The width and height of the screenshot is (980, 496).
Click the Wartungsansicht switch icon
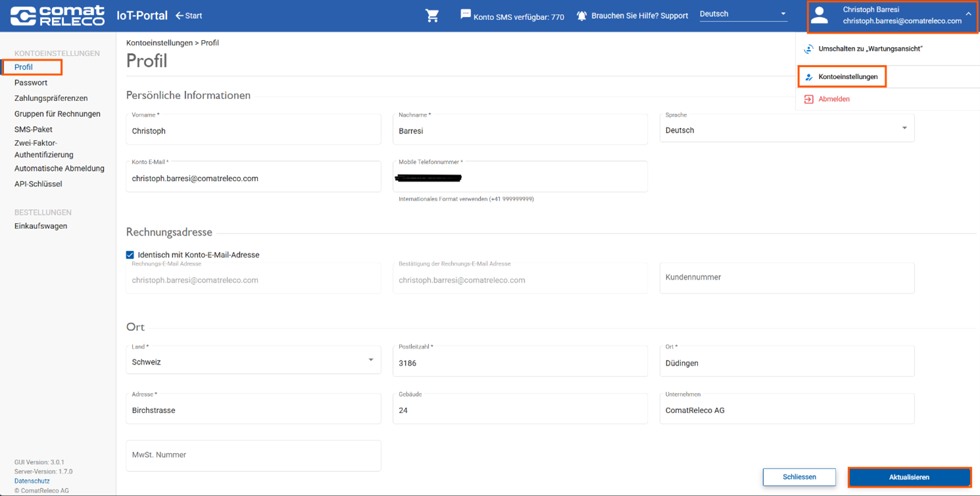pos(809,49)
